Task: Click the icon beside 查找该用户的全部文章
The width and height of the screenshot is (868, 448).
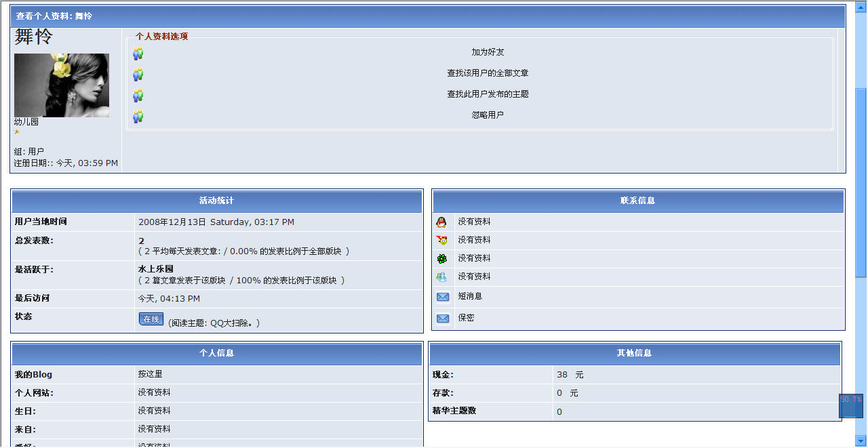Action: 138,74
